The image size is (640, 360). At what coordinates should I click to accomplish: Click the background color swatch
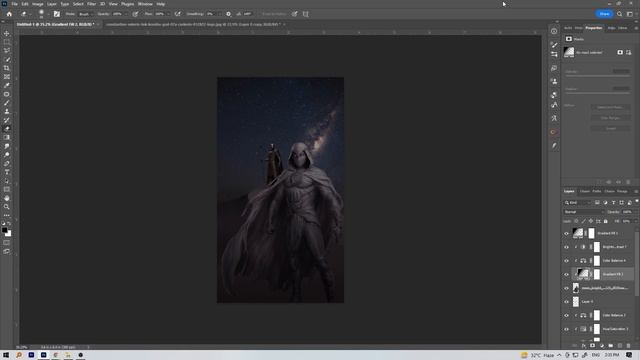click(x=9, y=234)
